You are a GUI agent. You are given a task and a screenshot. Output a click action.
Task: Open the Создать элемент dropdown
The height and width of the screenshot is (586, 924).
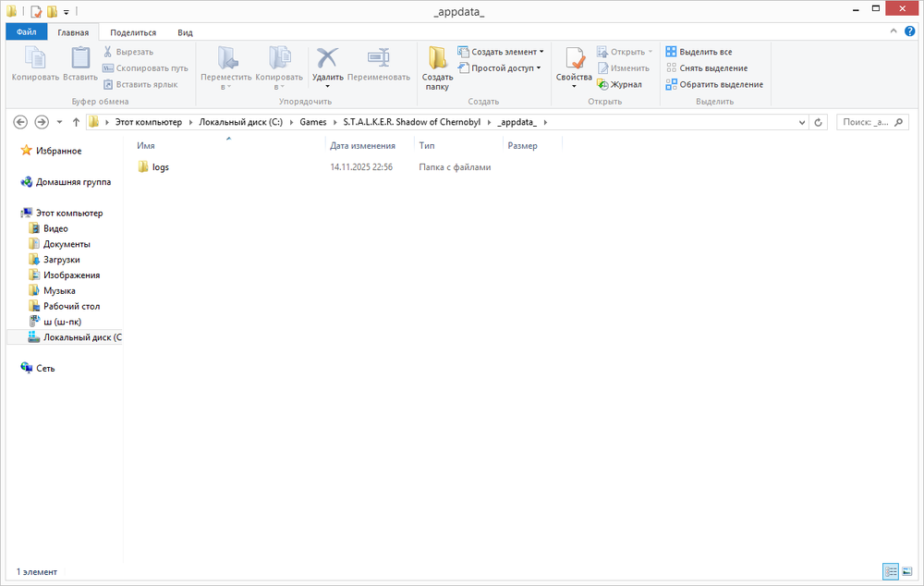(501, 51)
